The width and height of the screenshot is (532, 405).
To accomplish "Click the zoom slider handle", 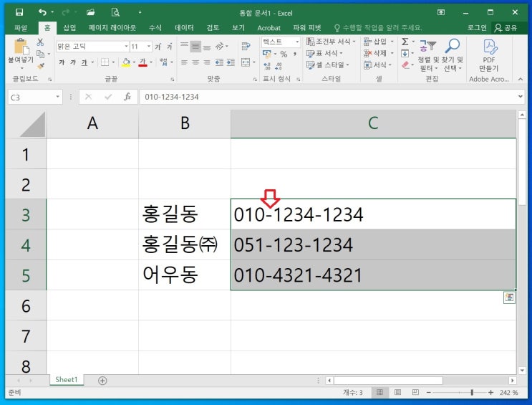I will pos(472,393).
